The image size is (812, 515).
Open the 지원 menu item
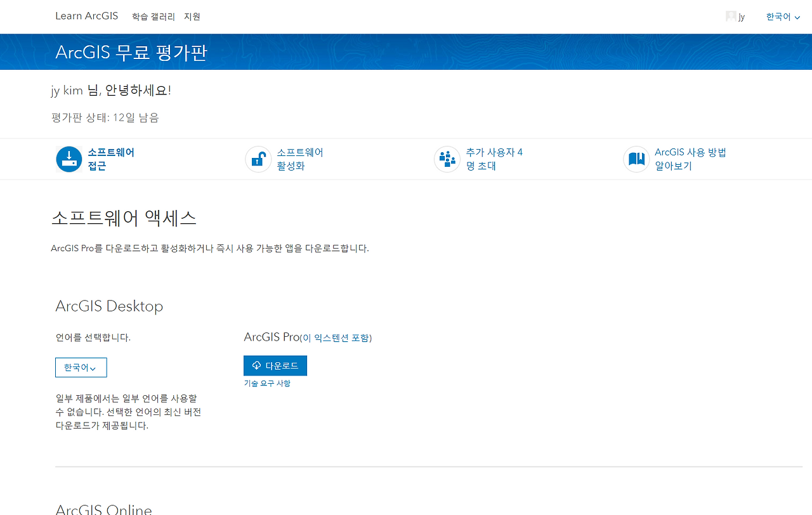point(192,16)
